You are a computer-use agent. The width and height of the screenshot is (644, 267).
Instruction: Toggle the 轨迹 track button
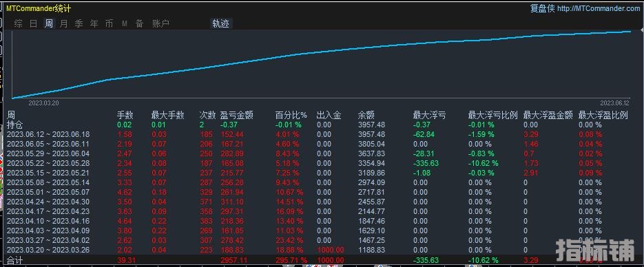(221, 24)
